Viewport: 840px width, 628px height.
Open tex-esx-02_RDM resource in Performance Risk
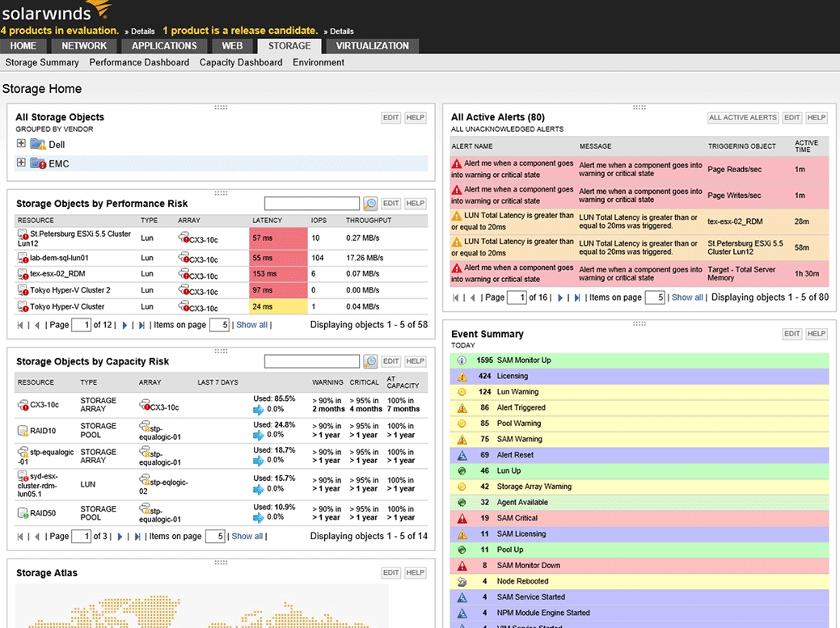pos(57,273)
